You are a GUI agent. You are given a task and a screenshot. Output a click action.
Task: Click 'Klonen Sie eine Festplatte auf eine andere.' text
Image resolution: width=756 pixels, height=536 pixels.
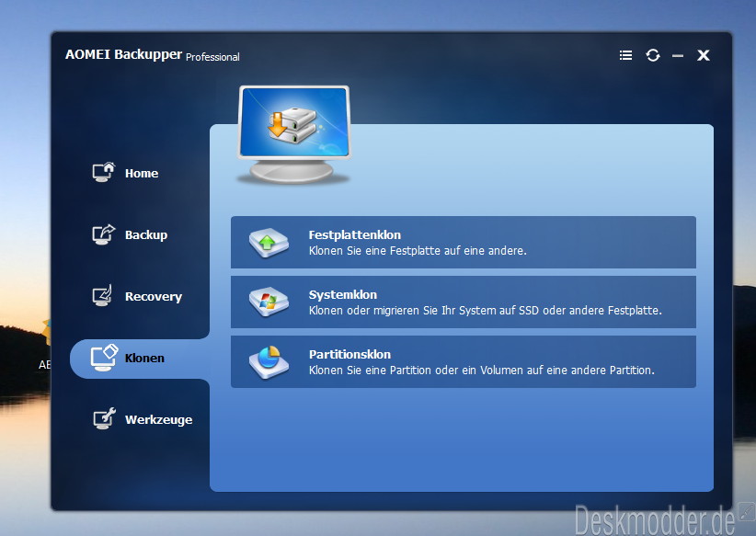[x=418, y=251]
